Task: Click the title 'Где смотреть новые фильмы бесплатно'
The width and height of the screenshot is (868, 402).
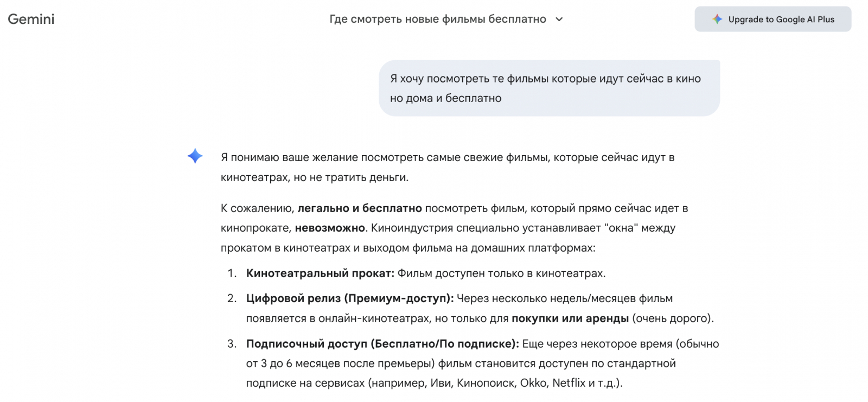Action: click(437, 20)
